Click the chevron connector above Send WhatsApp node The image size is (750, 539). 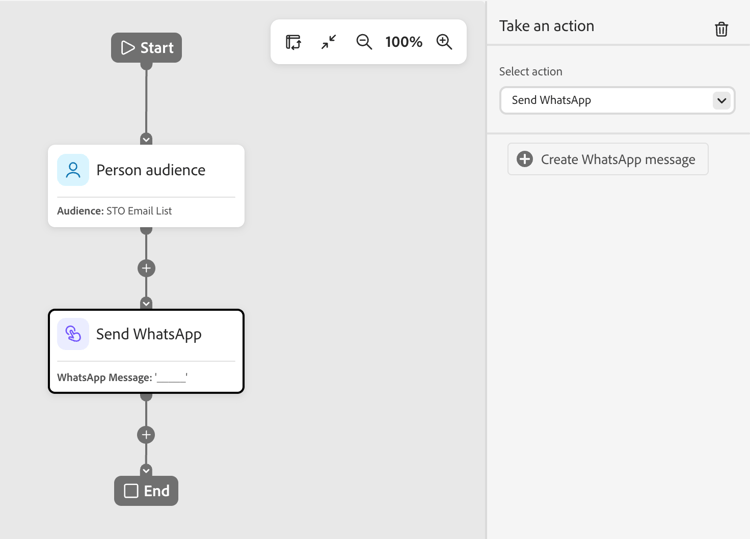[x=146, y=304]
